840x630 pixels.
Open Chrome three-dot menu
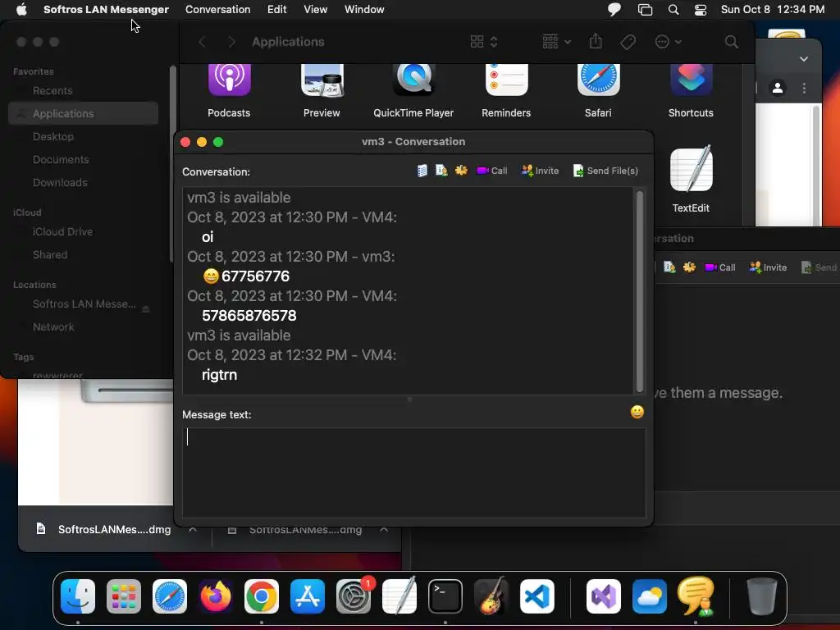coord(804,88)
